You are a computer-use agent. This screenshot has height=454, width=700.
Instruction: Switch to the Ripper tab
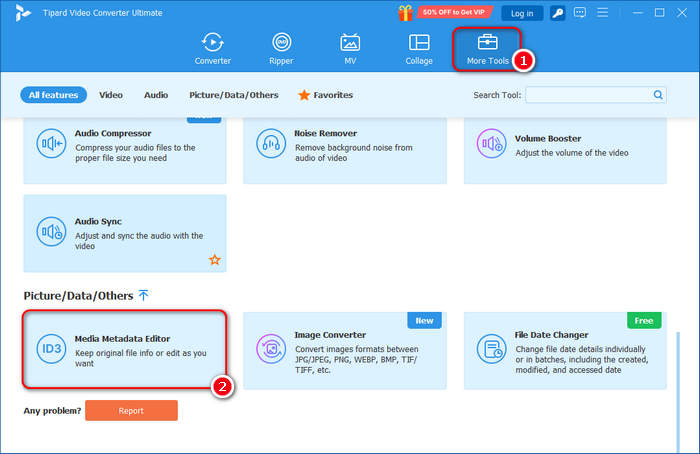[281, 49]
